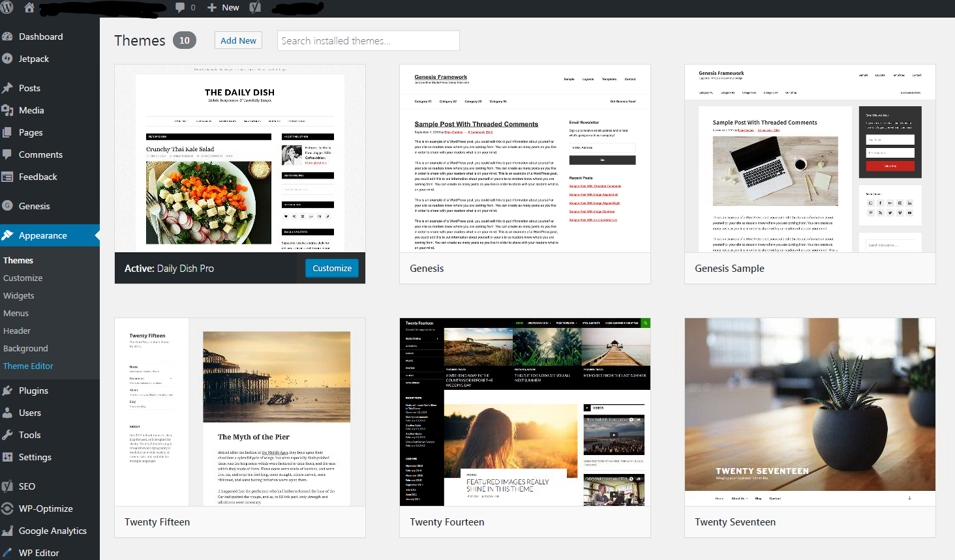955x560 pixels.
Task: Click Customize on the active Daily Dish Pro theme
Action: tap(332, 268)
